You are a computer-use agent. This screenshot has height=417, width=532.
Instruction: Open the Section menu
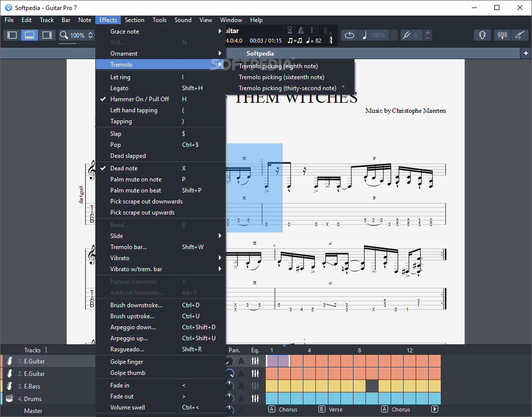pyautogui.click(x=134, y=20)
